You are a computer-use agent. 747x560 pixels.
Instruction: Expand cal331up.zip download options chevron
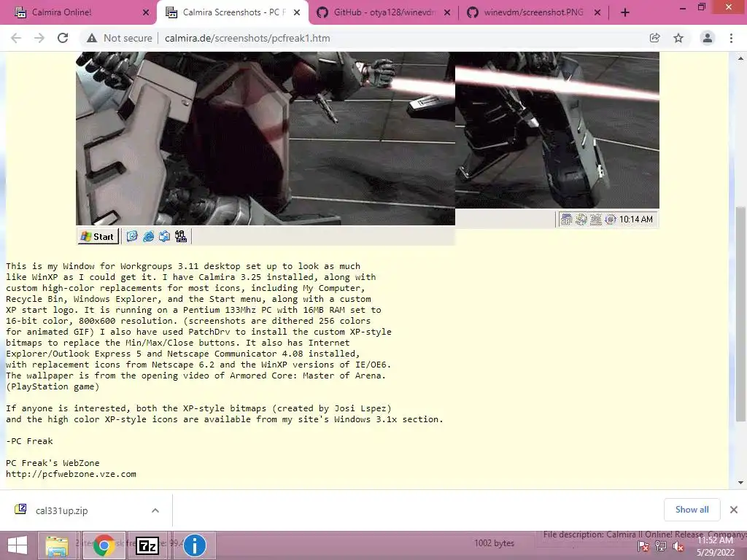pos(155,510)
